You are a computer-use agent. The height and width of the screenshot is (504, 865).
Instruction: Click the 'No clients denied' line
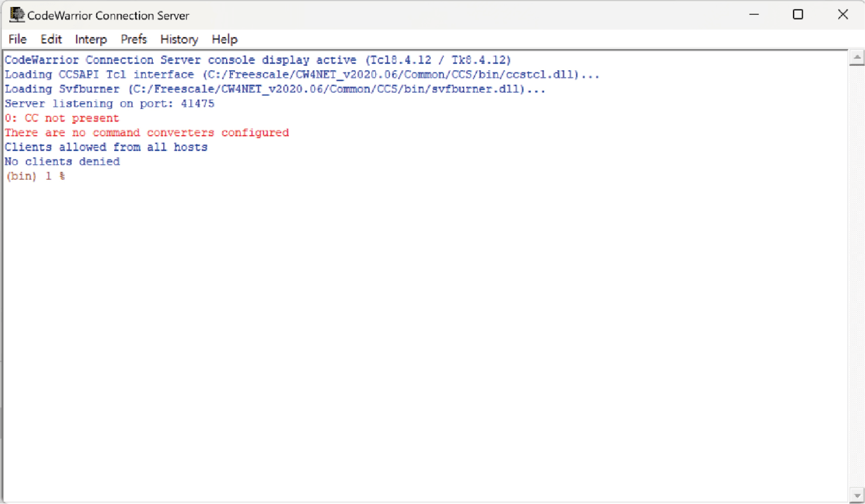[x=62, y=161]
